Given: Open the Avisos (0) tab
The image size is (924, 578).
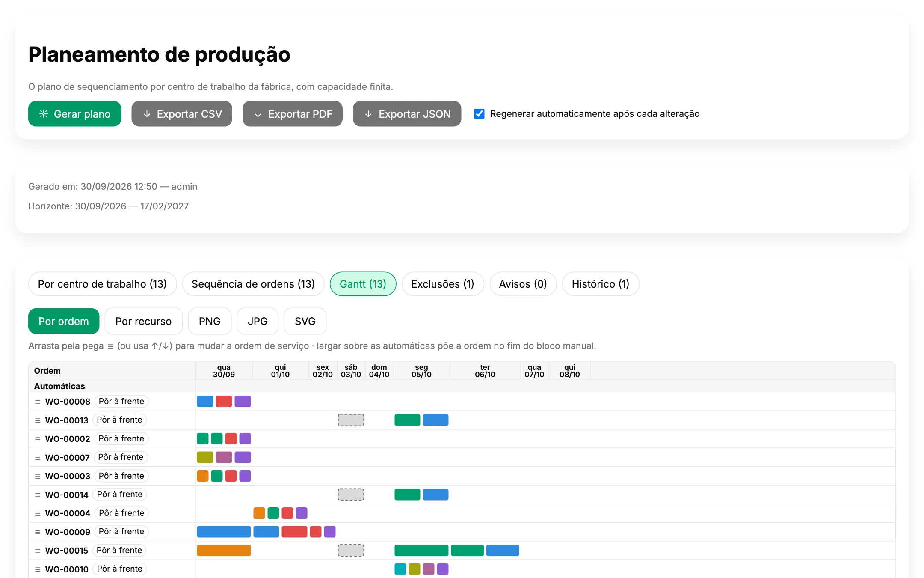Looking at the screenshot, I should coord(523,284).
